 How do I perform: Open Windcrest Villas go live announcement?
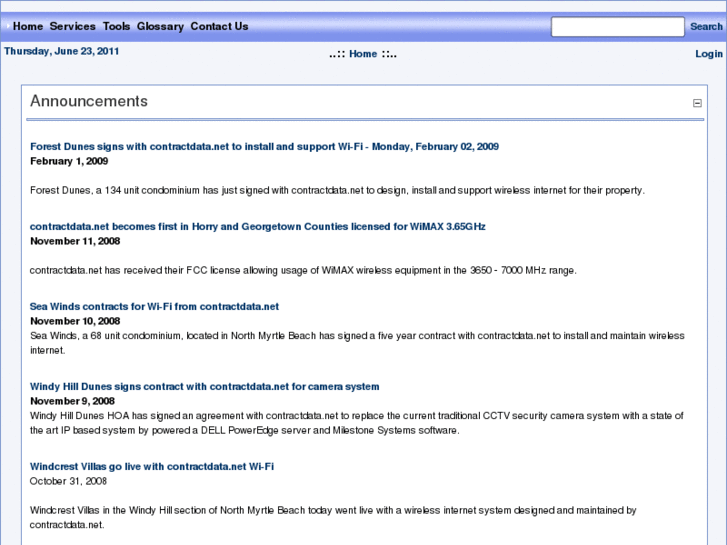[x=152, y=467]
